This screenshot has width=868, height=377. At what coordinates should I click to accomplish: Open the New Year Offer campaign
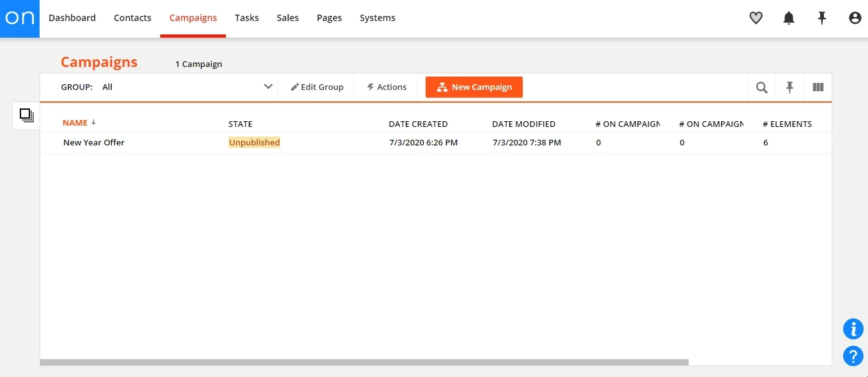click(x=94, y=142)
